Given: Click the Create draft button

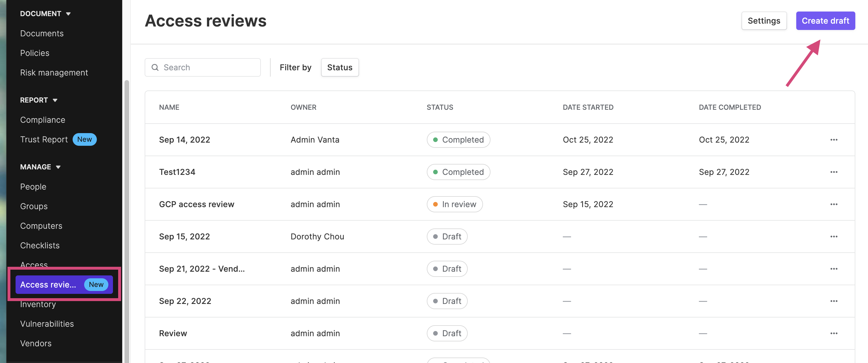Looking at the screenshot, I should pos(825,21).
